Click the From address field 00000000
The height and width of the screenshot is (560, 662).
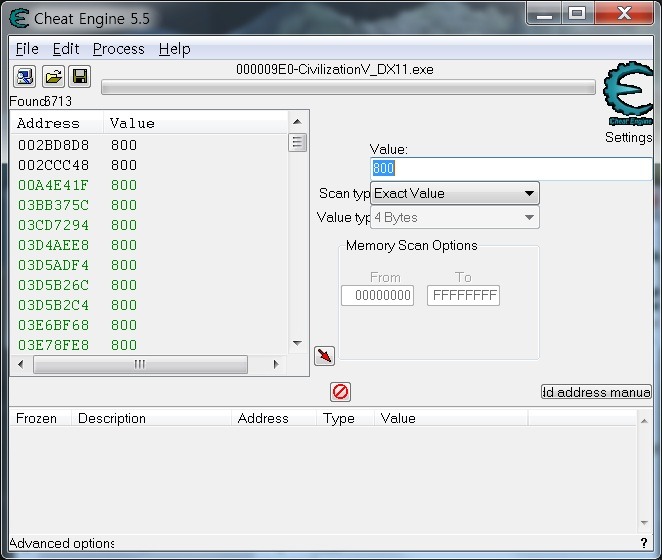pos(377,295)
